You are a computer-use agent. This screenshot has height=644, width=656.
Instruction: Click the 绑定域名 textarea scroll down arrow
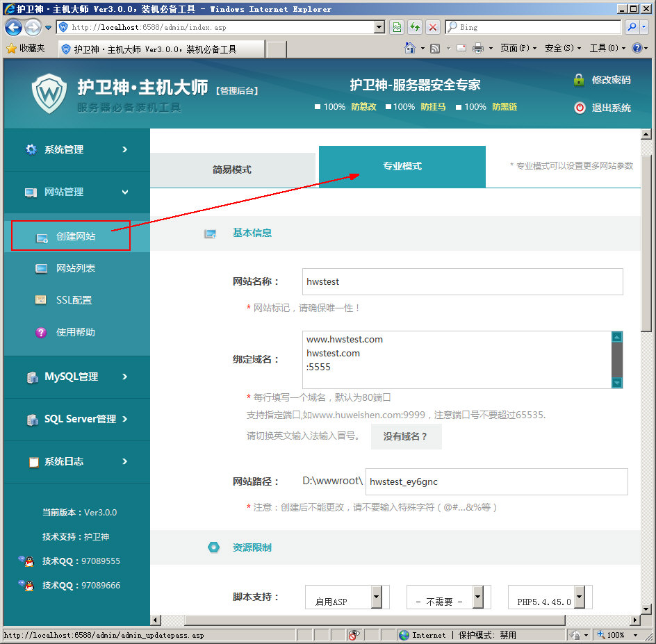click(x=617, y=383)
